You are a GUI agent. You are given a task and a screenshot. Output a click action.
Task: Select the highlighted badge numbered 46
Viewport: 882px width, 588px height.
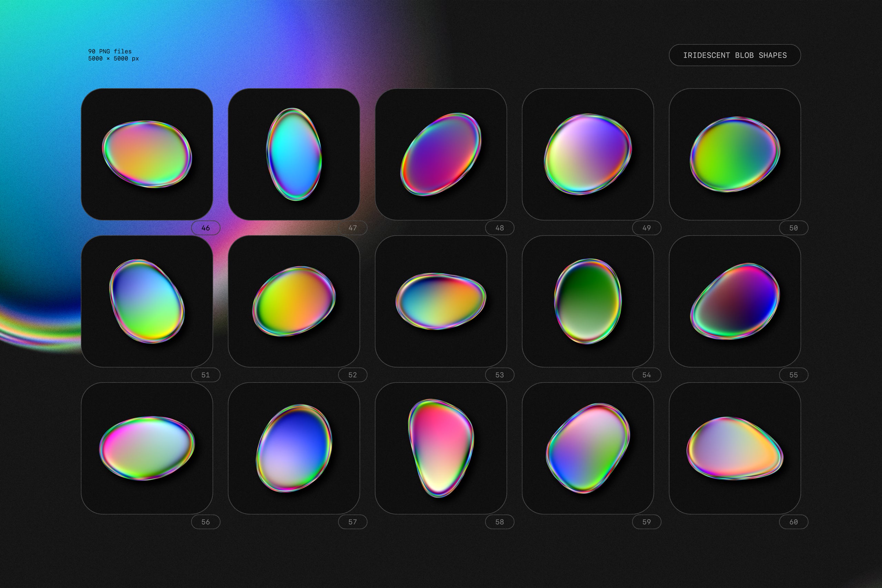pyautogui.click(x=205, y=228)
